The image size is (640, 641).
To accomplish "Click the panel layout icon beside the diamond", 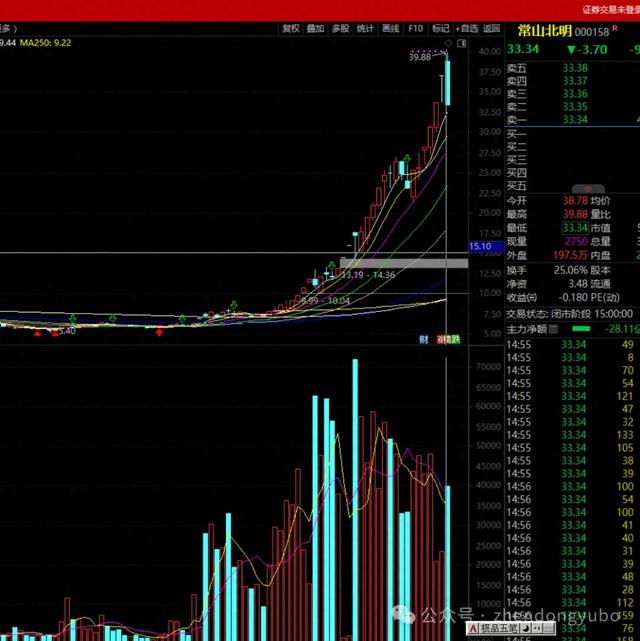I will 461,44.
